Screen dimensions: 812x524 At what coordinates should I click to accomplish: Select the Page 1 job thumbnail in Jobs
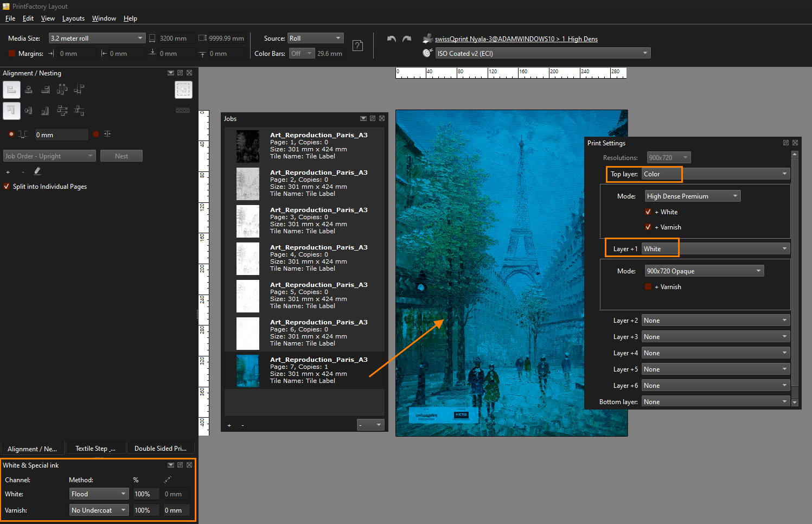(x=248, y=146)
